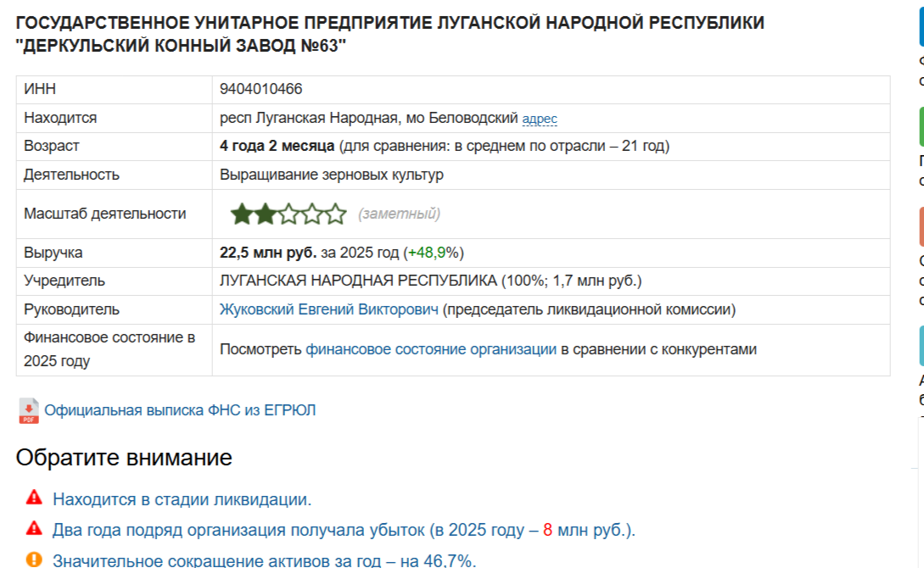Click the '4 года 2 месяца' age value
The height and width of the screenshot is (568, 924).
[x=277, y=146]
